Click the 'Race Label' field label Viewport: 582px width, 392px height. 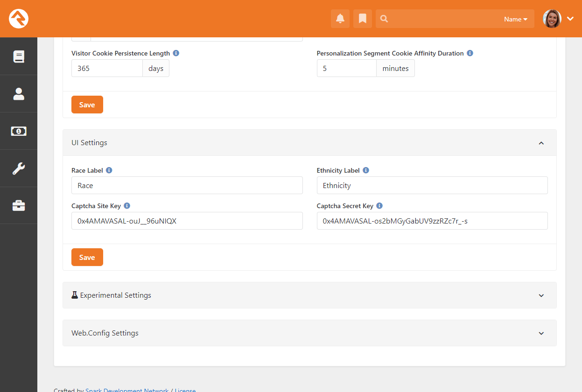[87, 170]
